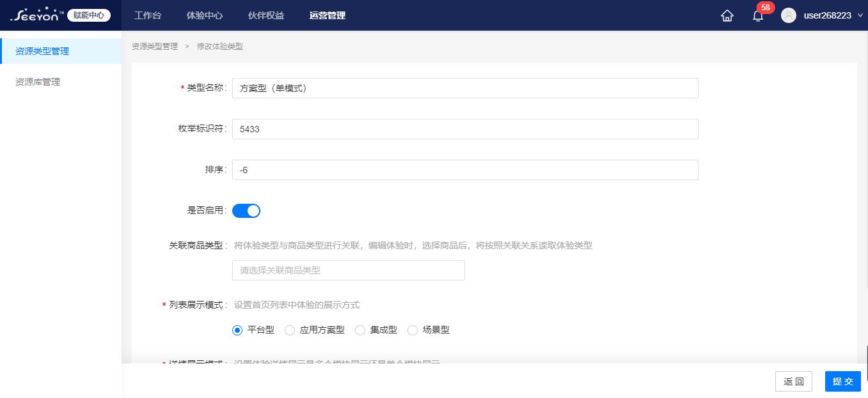Image resolution: width=868 pixels, height=398 pixels.
Task: Focus the 枚举标识符 input field
Action: coord(465,129)
